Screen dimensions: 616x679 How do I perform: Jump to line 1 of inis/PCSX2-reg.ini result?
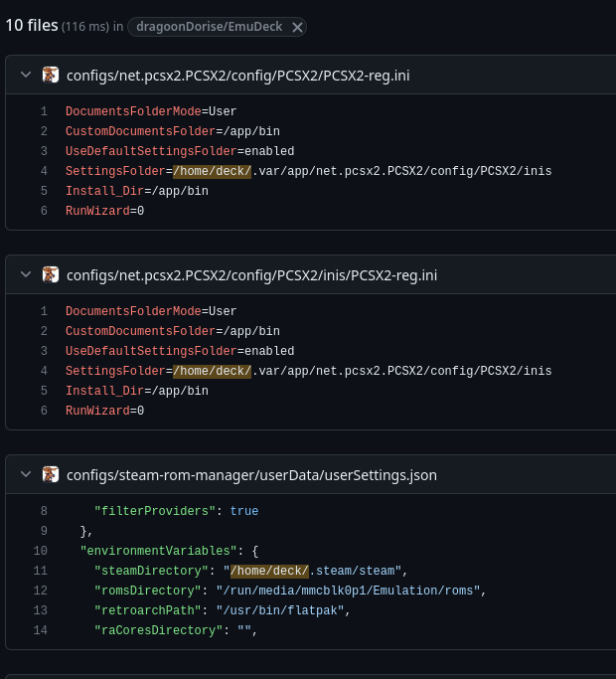point(44,311)
